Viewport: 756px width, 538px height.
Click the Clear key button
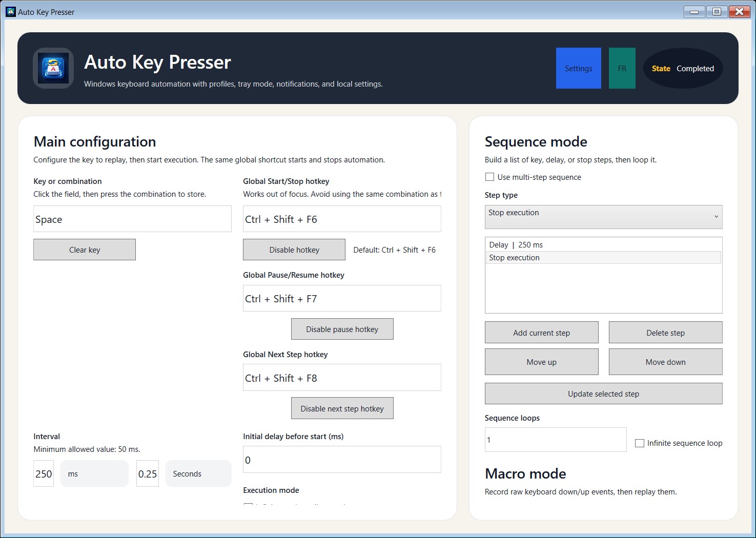click(x=85, y=250)
